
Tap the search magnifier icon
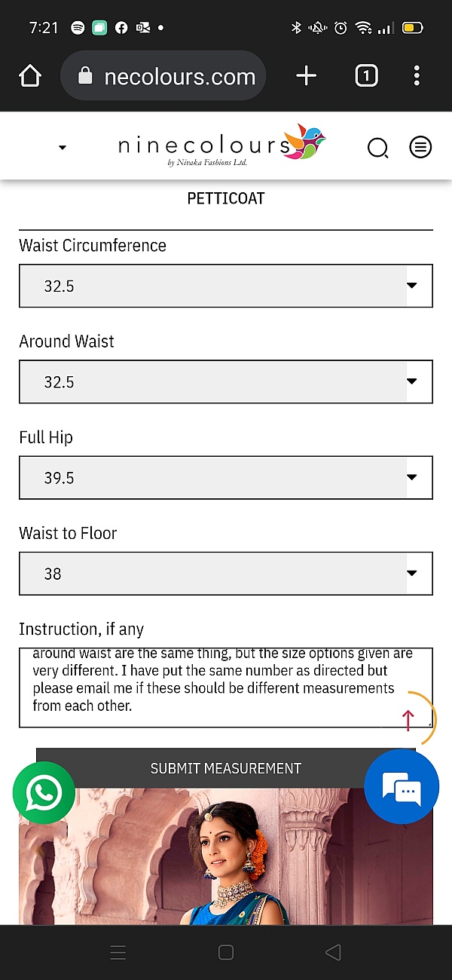coord(377,148)
